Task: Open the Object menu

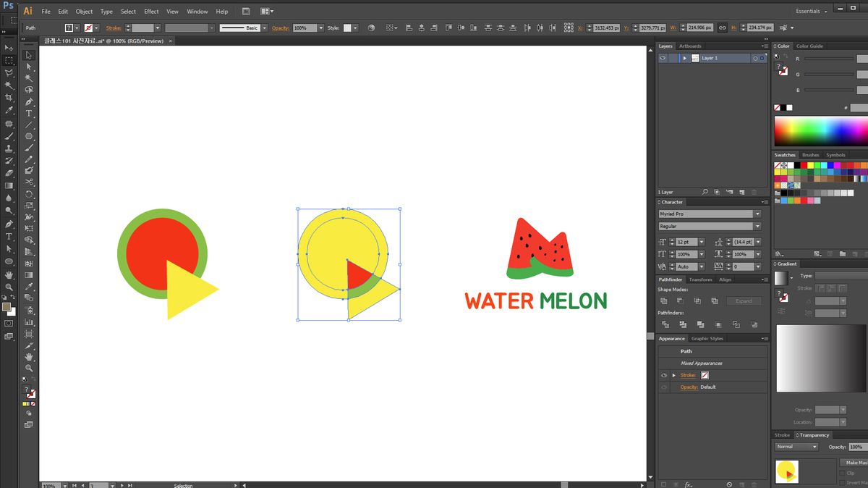Action: (x=84, y=12)
